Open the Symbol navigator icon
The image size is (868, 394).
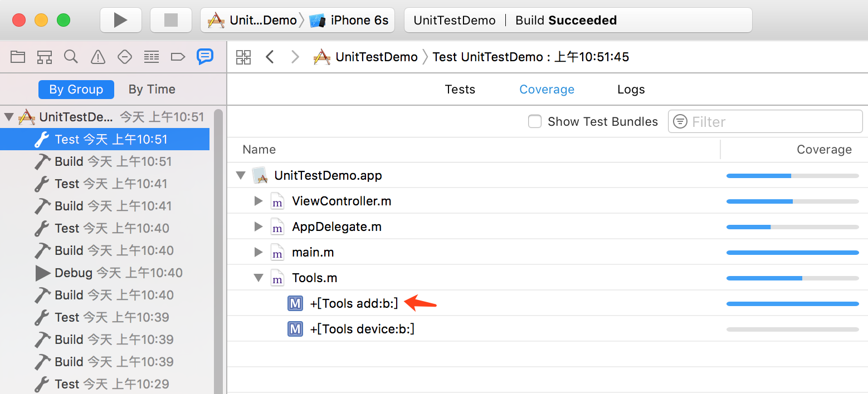point(45,56)
